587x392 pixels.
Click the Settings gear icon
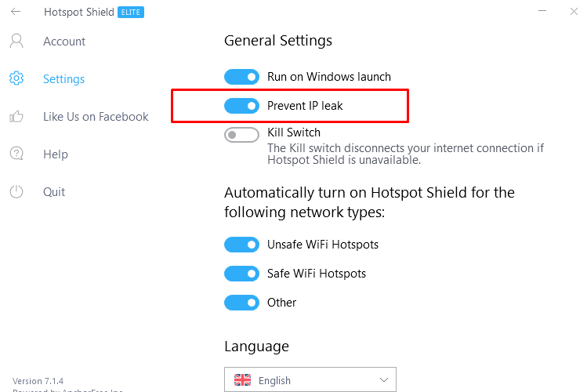[16, 78]
